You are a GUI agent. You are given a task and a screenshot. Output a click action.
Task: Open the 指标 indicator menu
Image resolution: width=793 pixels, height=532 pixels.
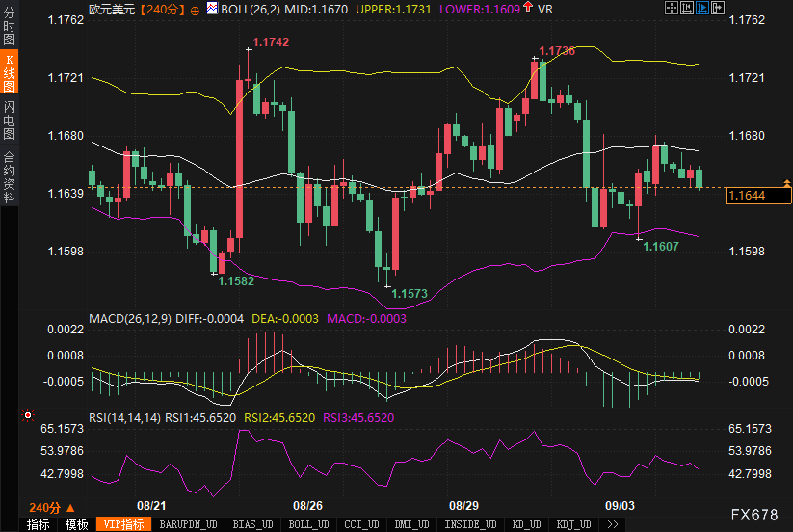point(38,524)
